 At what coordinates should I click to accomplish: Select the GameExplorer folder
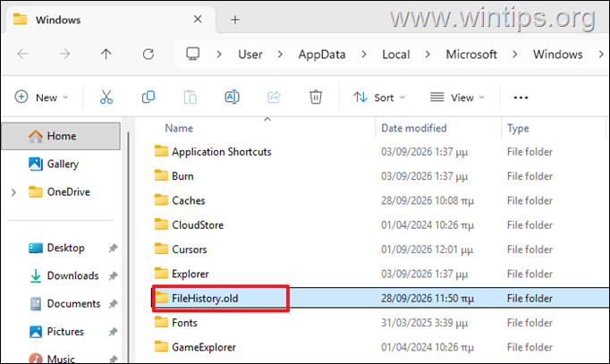[204, 347]
